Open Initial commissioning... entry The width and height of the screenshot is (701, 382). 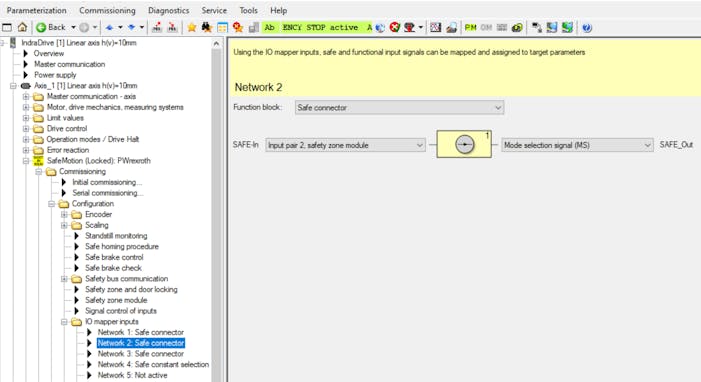(x=107, y=182)
